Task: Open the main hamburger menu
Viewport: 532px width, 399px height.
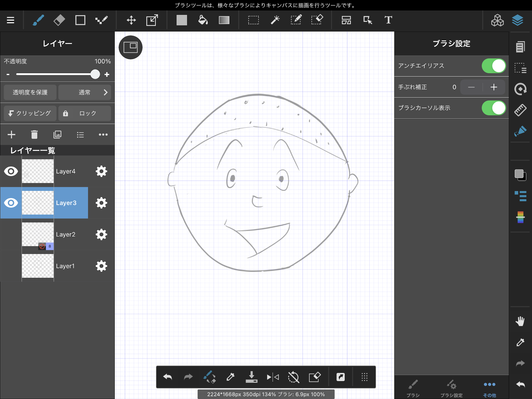Action: tap(10, 20)
